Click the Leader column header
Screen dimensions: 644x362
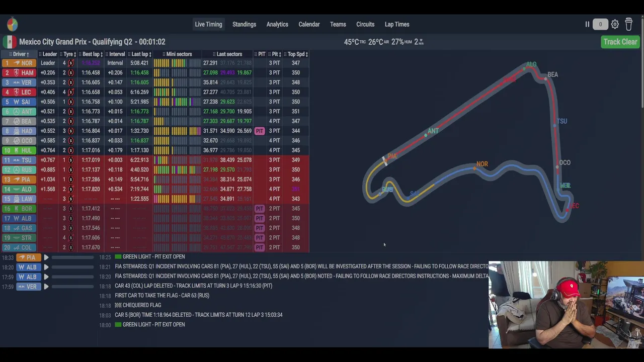point(49,54)
